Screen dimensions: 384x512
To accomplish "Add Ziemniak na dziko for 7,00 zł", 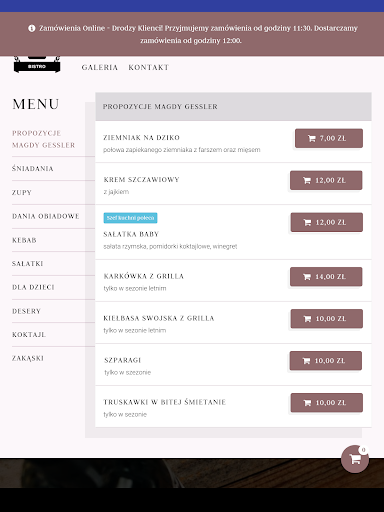I will coord(329,138).
